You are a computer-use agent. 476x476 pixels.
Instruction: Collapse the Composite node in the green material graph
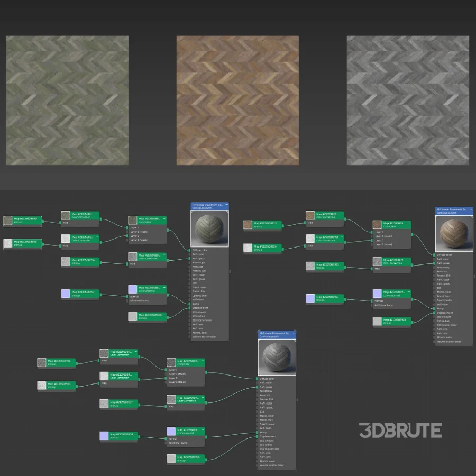pos(164,218)
